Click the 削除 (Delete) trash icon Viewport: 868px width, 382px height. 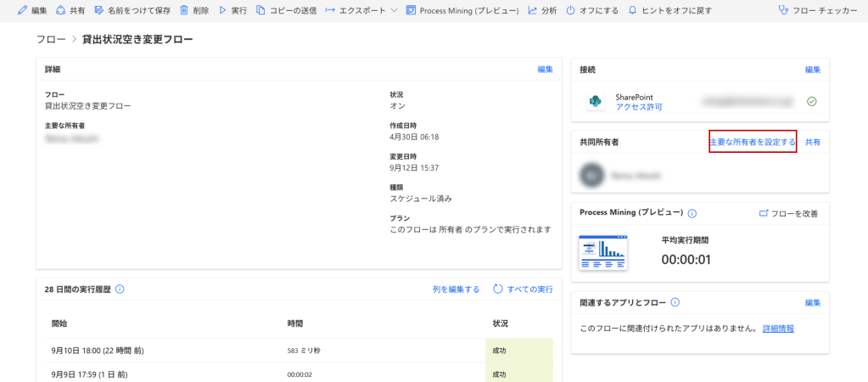tap(194, 10)
